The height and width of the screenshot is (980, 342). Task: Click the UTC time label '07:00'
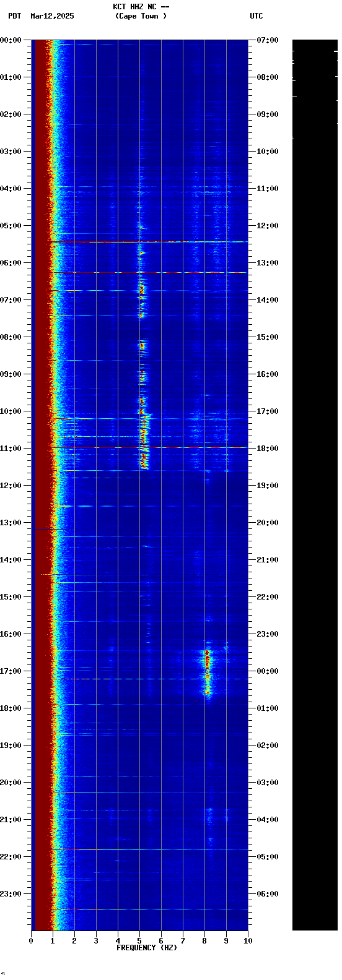point(268,40)
